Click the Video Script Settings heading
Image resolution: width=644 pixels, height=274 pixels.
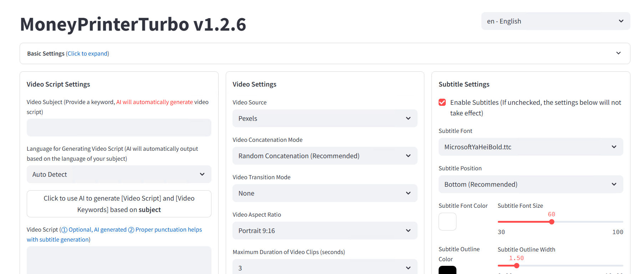coord(58,84)
